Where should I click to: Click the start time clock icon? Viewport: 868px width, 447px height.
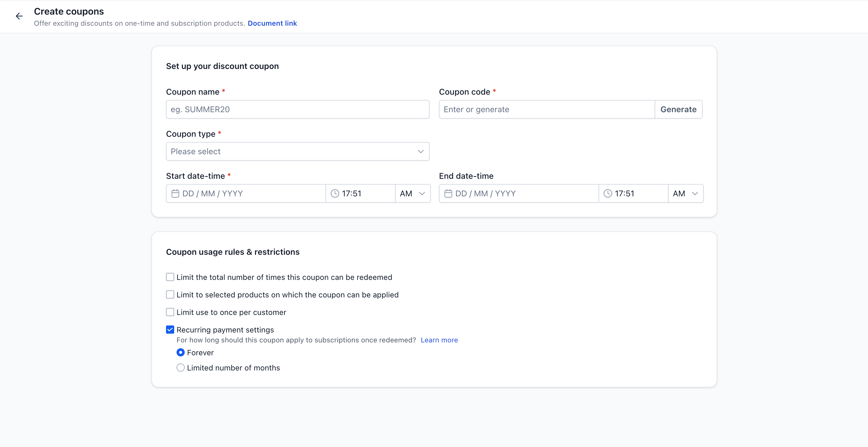pyautogui.click(x=335, y=193)
